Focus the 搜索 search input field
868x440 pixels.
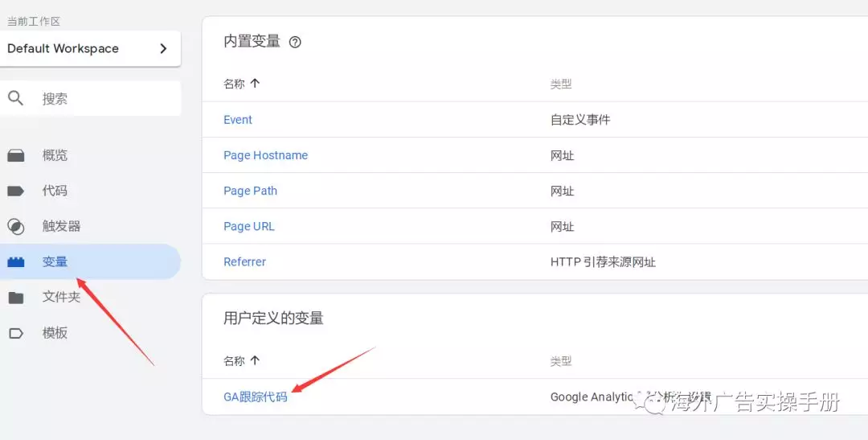104,99
